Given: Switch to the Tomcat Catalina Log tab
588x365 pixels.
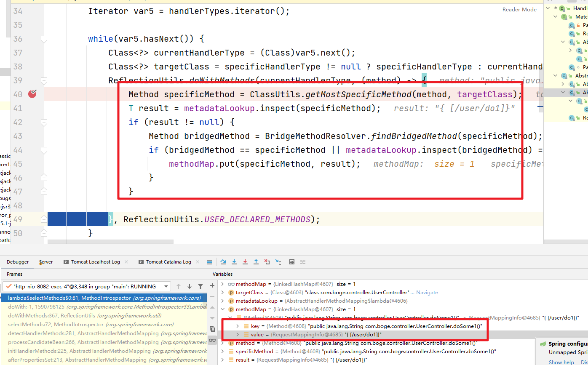Looking at the screenshot, I should [168, 261].
